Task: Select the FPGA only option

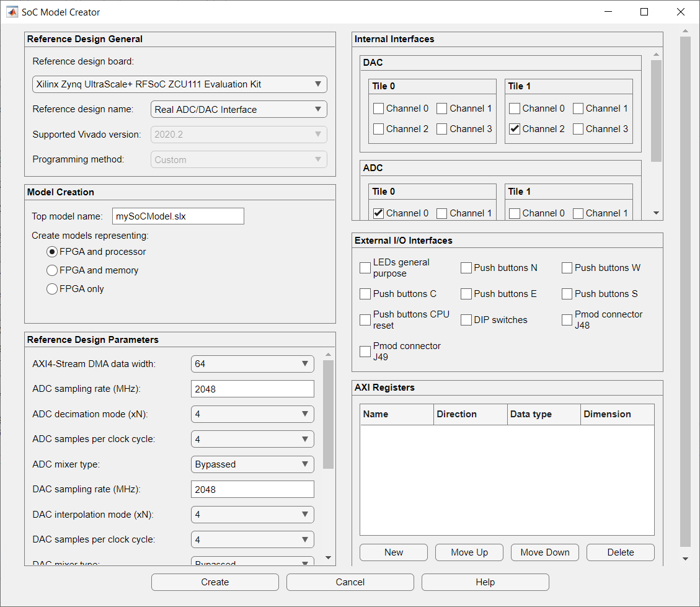Action: 52,288
